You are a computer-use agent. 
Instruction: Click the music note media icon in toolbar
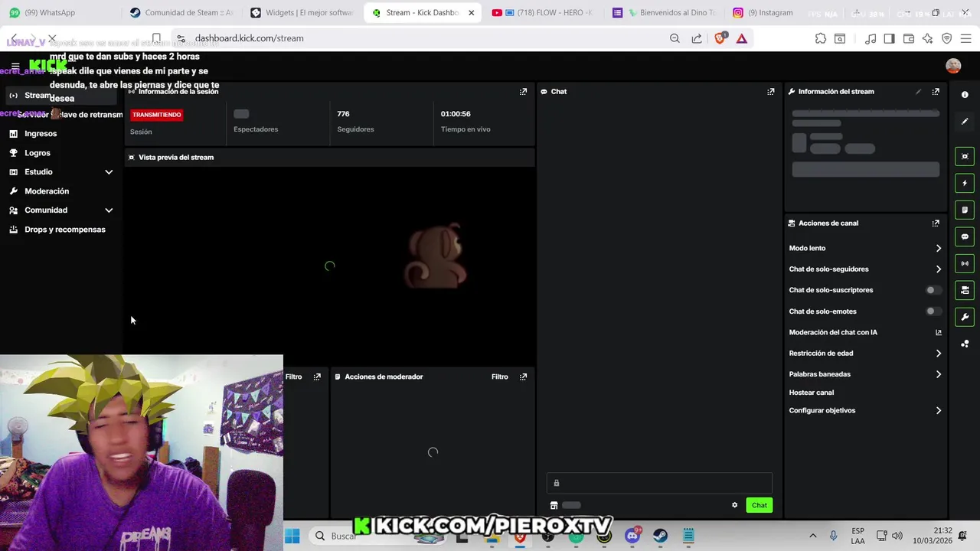click(x=871, y=38)
